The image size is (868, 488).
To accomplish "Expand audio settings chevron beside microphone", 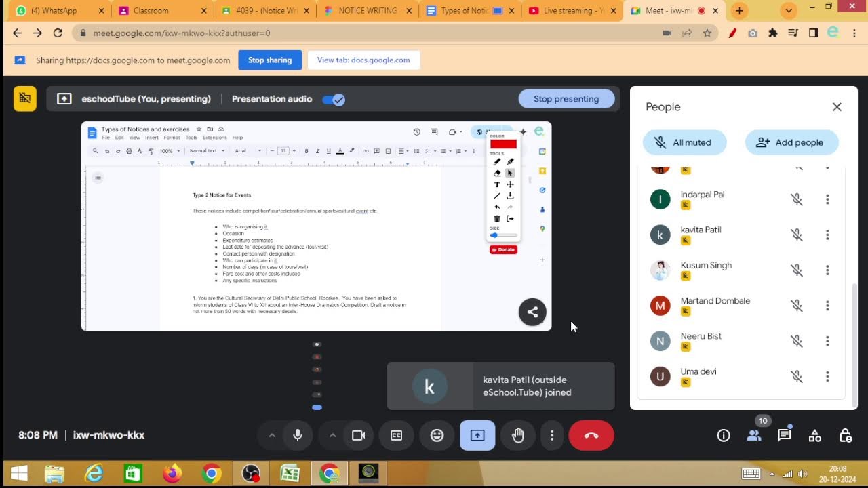I will pos(272,436).
